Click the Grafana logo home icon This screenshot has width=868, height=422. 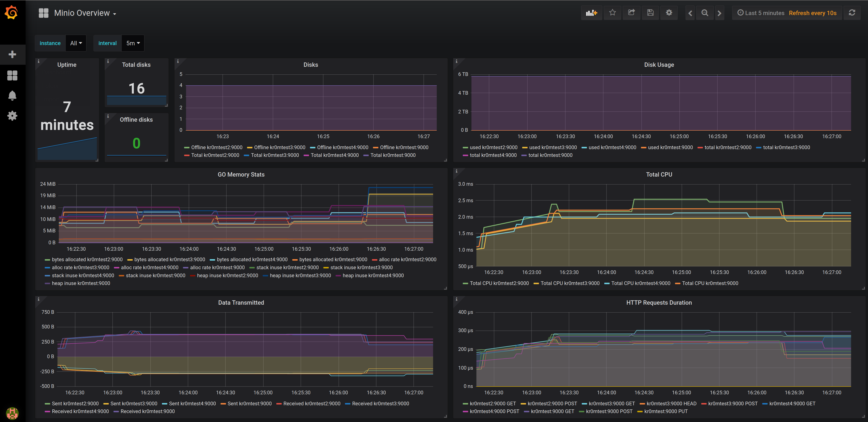[x=12, y=13]
